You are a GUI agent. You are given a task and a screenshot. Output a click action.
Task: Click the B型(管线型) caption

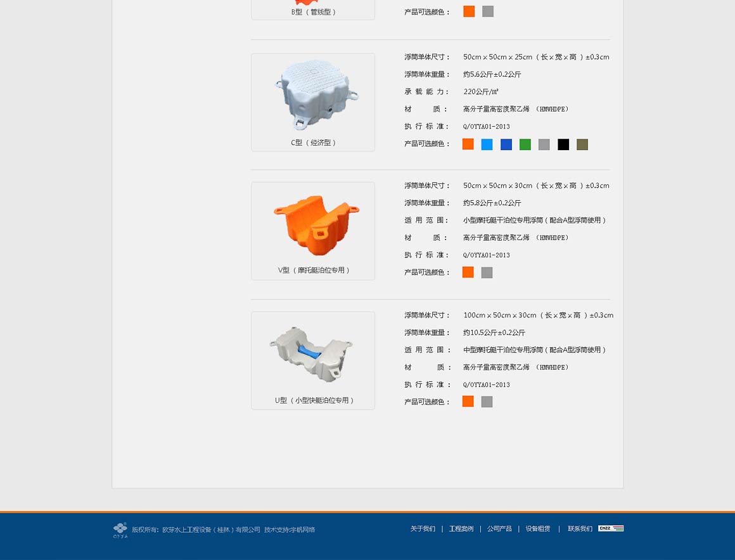point(313,11)
